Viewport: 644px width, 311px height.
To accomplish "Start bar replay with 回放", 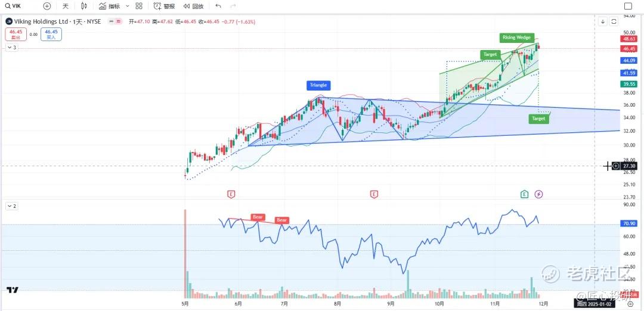I will [193, 6].
